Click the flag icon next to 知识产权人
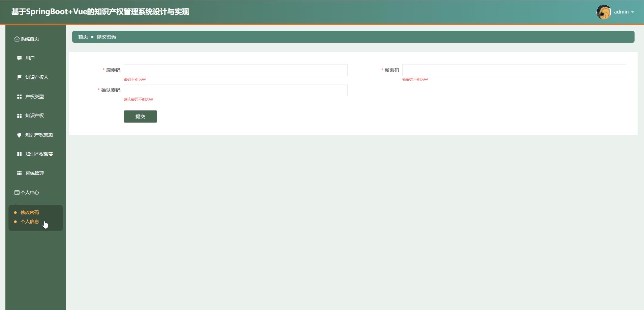Viewport: 644px width, 310px height. [x=19, y=77]
